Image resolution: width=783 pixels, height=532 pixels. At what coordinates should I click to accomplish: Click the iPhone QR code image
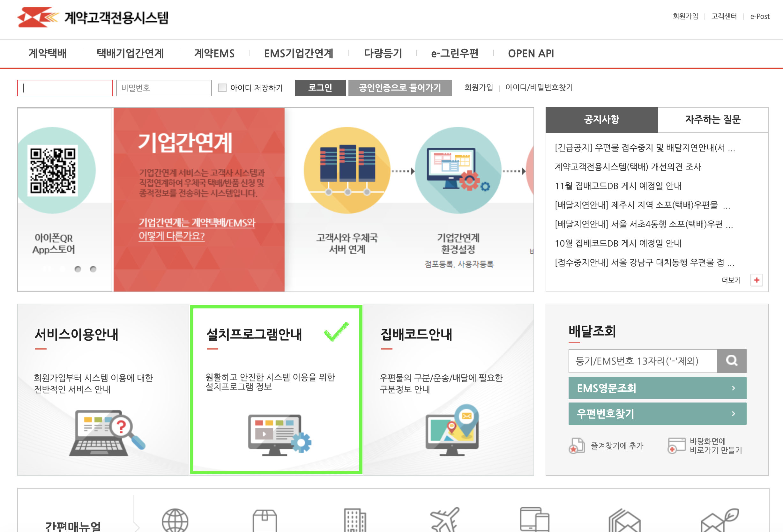pos(53,170)
